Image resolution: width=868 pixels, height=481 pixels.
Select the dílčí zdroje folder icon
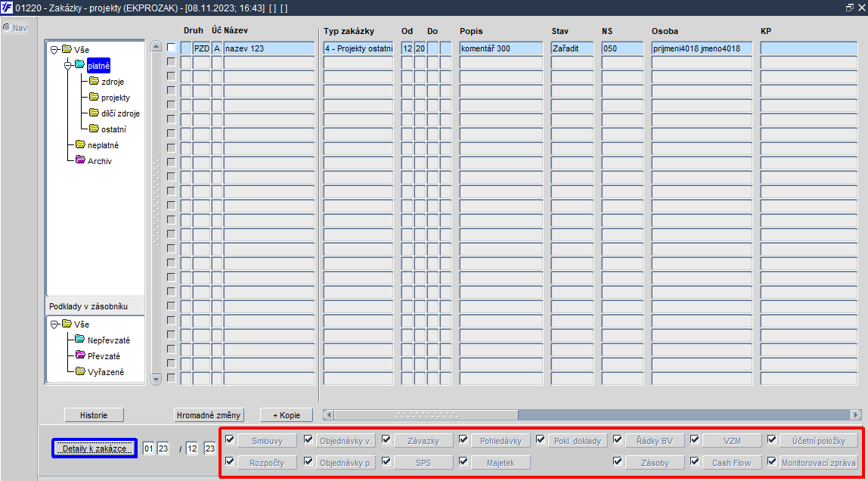94,113
